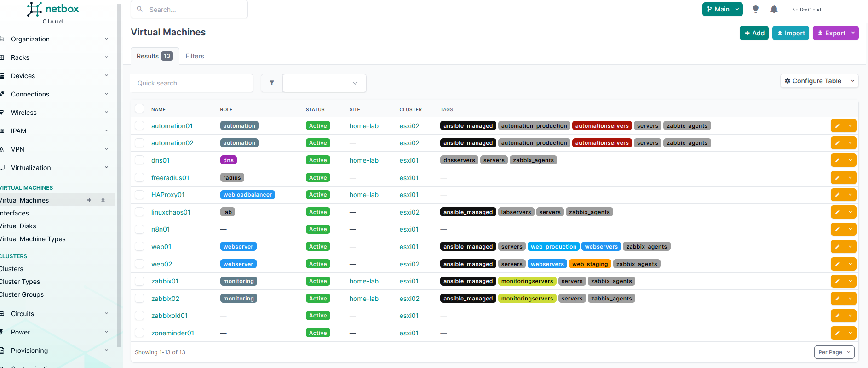Check the freeradius01 row checkbox
868x368 pixels.
(139, 177)
